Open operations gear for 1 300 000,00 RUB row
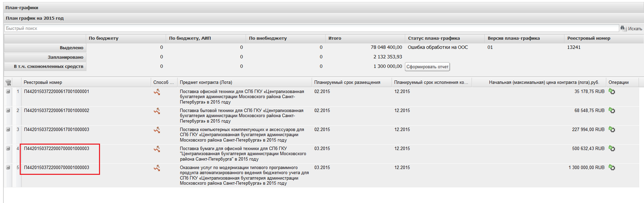 tap(612, 167)
